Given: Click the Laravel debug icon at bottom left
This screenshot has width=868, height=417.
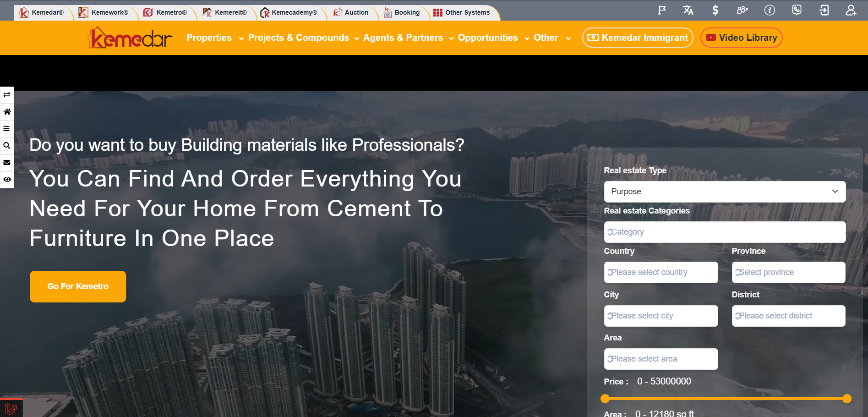Looking at the screenshot, I should pos(11,408).
